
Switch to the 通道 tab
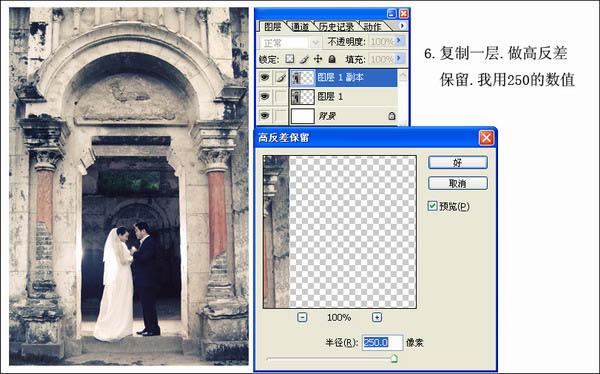[x=300, y=26]
